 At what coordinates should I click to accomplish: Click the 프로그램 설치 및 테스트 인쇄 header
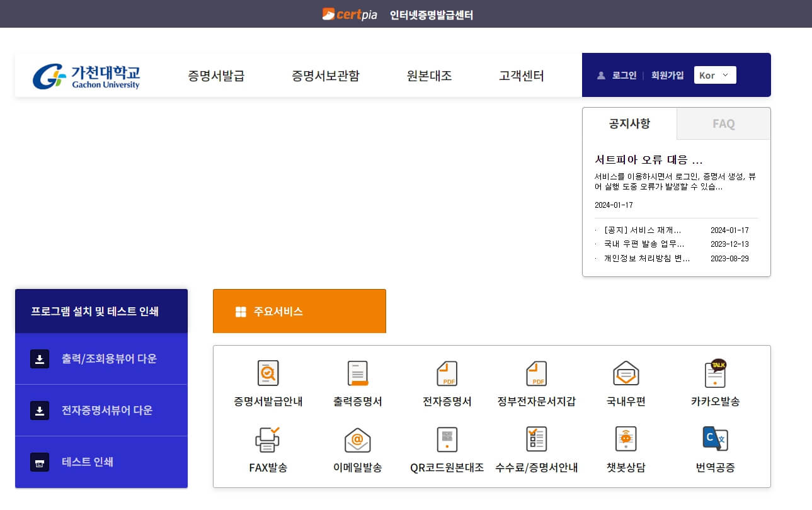[x=101, y=311]
